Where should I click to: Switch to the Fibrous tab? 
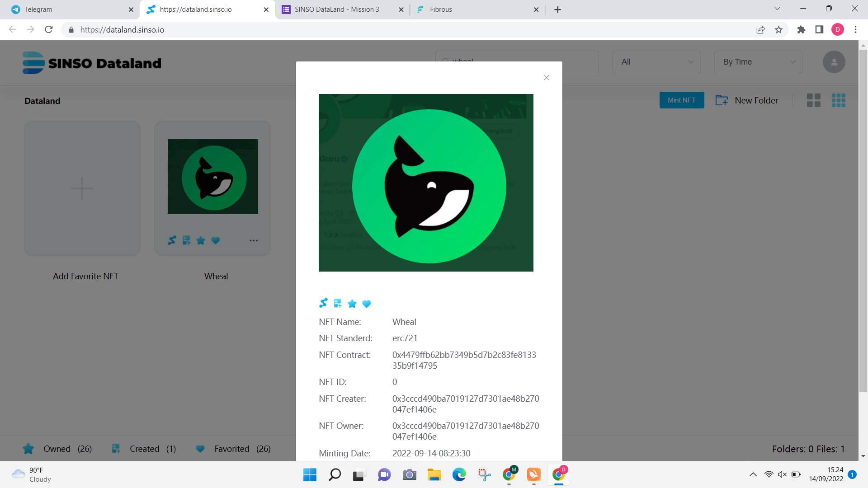(x=441, y=9)
